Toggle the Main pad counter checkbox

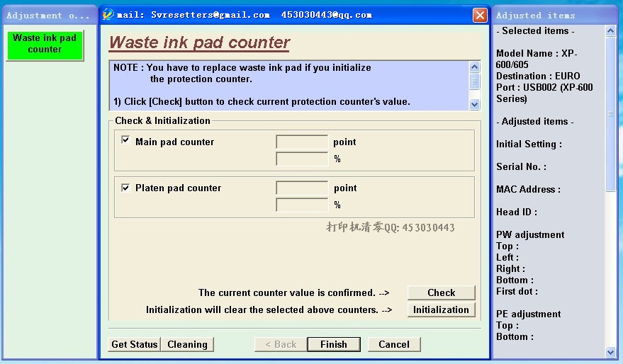pos(125,140)
